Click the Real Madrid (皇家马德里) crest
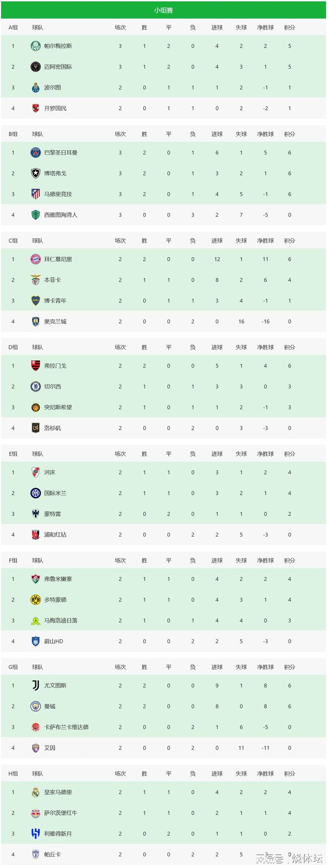Screen dimensions: 328x868 tap(35, 792)
